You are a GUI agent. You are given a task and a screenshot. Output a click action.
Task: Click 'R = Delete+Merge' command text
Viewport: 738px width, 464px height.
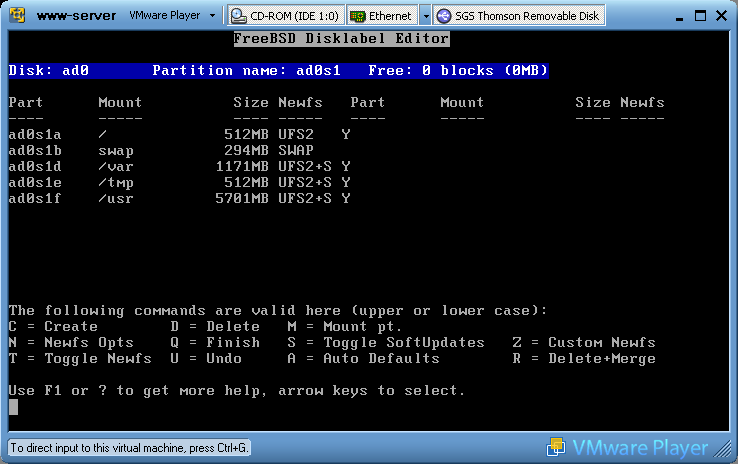tap(584, 359)
